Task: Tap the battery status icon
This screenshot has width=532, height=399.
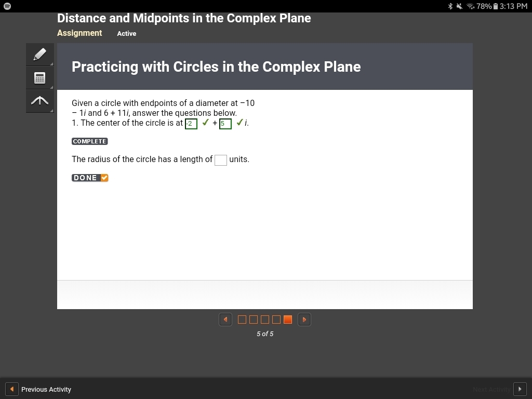Action: pyautogui.click(x=495, y=6)
